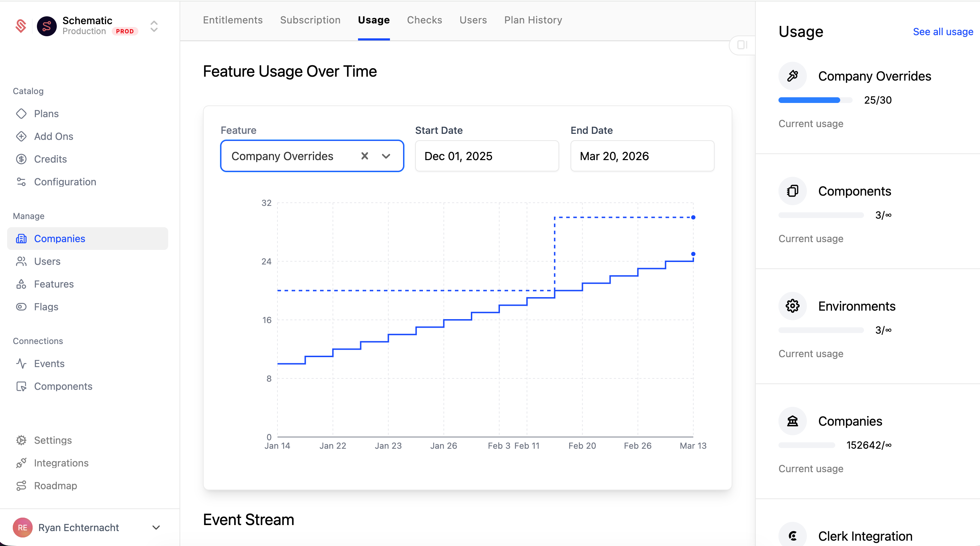Click the Environments gear icon in Usage panel
The image size is (980, 546).
pyautogui.click(x=792, y=306)
